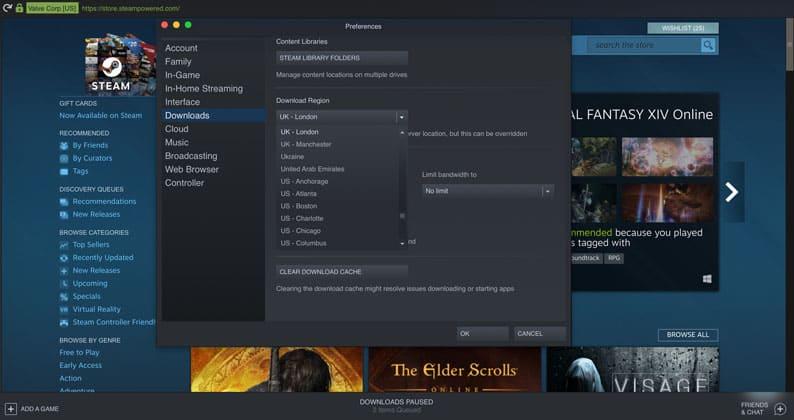794x420 pixels.
Task: Click the RPG tag on featured game
Action: pos(614,258)
